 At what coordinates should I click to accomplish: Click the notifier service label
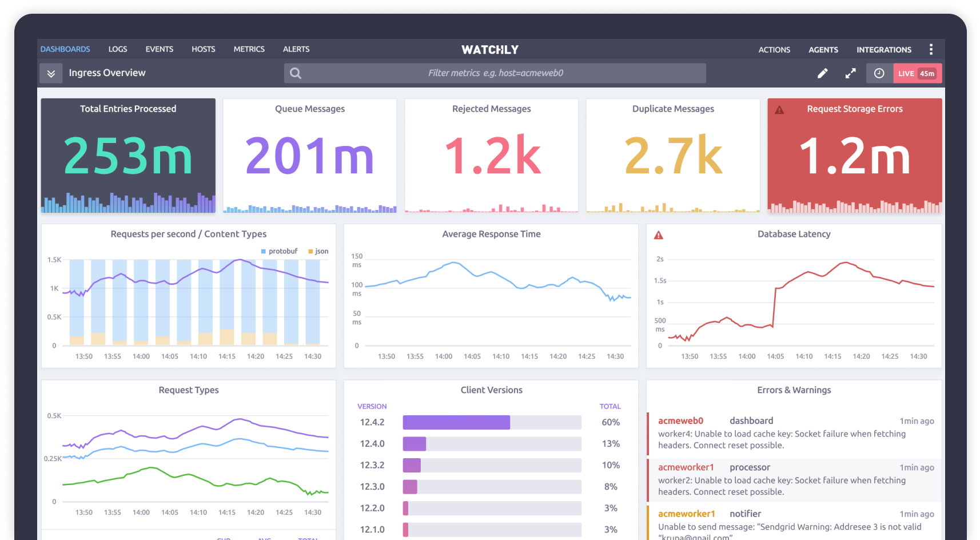tap(745, 514)
